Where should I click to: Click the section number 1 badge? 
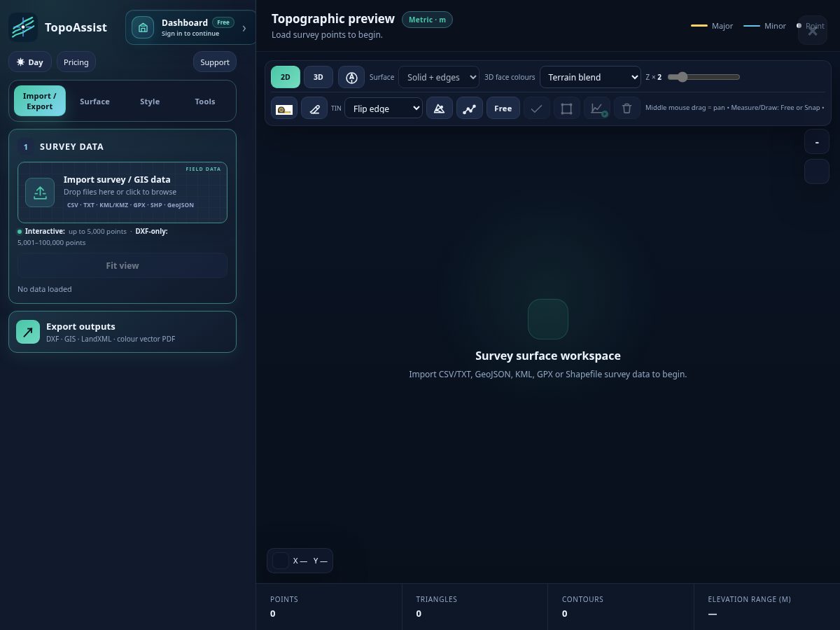[x=26, y=146]
